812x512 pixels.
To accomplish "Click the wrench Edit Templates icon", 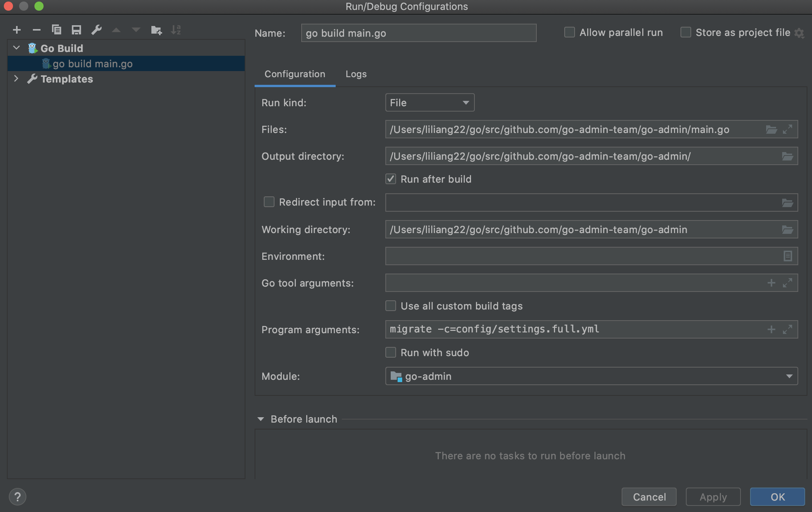I will (x=96, y=30).
